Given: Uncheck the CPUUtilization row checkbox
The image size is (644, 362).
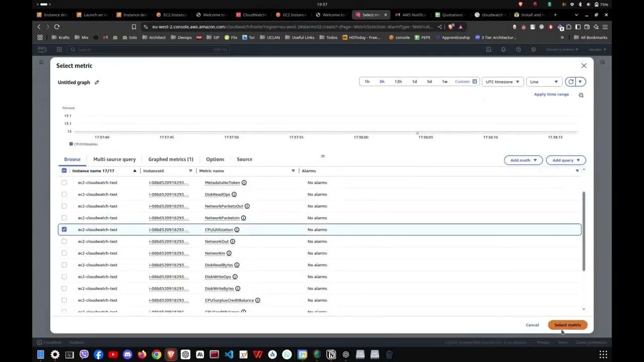Looking at the screenshot, I should 64,230.
